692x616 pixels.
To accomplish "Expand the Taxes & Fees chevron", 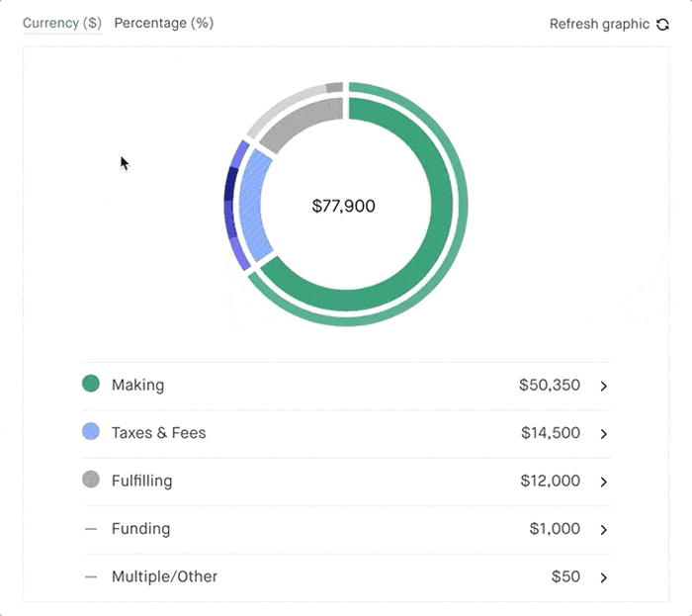I will [x=604, y=433].
